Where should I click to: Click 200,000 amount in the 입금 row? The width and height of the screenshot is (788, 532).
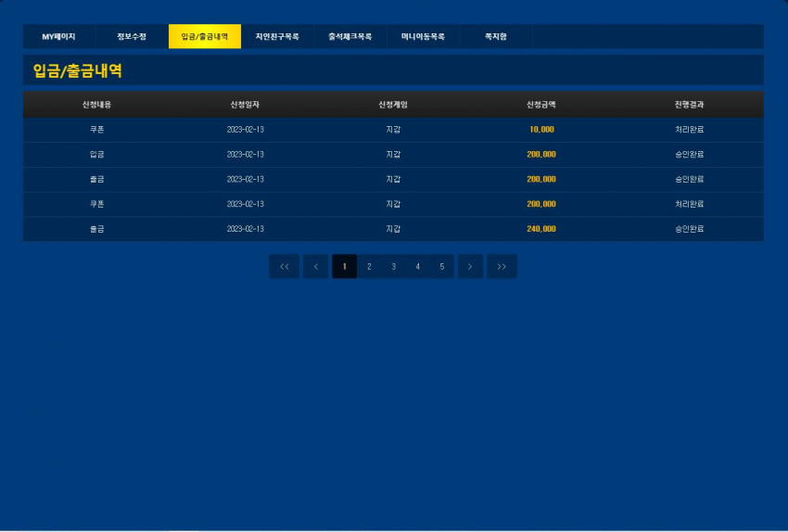[541, 154]
